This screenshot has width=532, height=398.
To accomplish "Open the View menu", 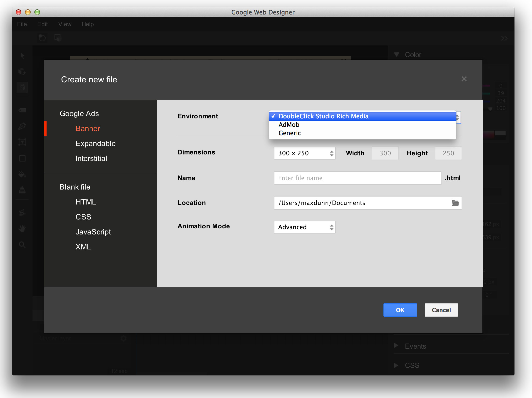I will pyautogui.click(x=65, y=24).
